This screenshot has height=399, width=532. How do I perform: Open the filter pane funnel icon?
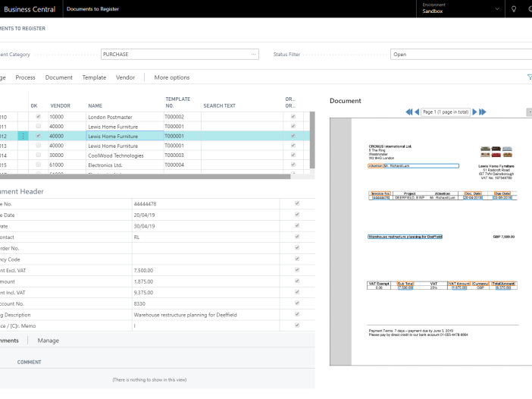point(529,77)
